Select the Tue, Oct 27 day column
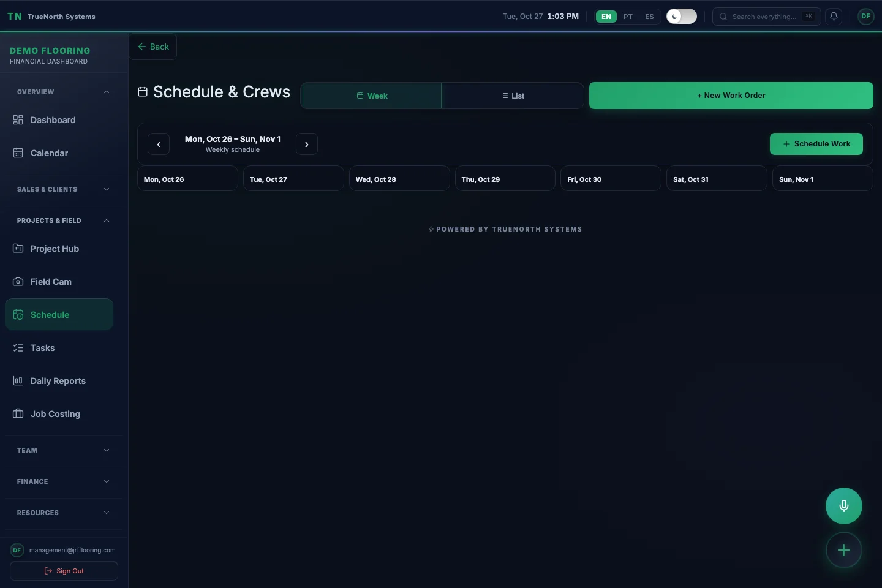The image size is (882, 588). (x=293, y=179)
